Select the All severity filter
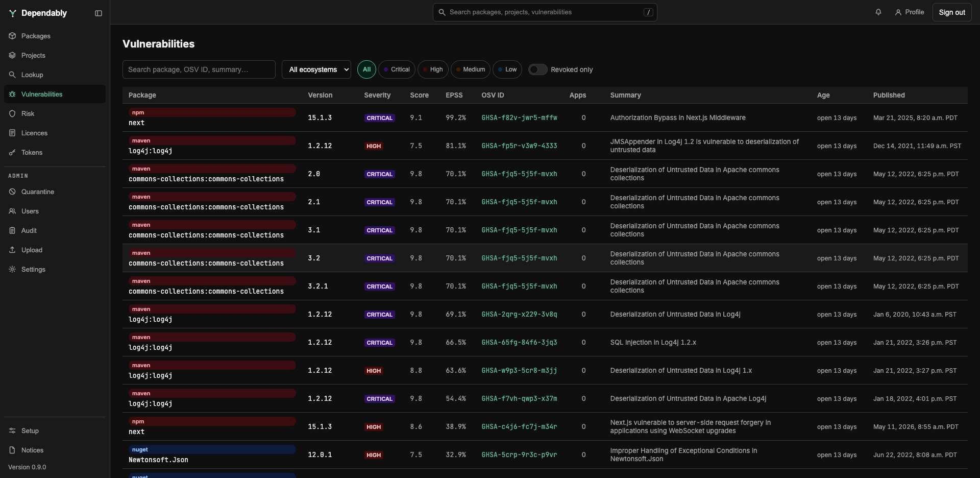980x478 pixels. [x=366, y=69]
